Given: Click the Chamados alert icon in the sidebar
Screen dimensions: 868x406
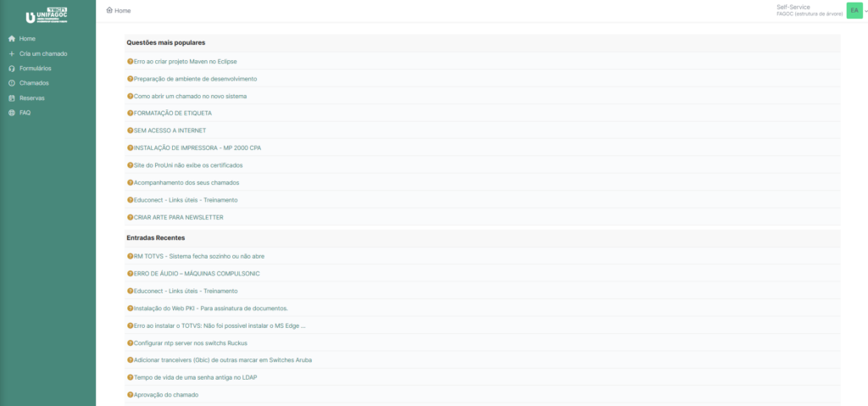Looking at the screenshot, I should 12,83.
